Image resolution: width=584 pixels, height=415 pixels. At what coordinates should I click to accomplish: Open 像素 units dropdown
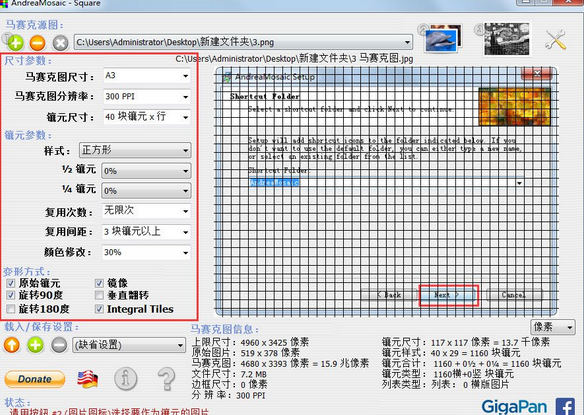(553, 327)
